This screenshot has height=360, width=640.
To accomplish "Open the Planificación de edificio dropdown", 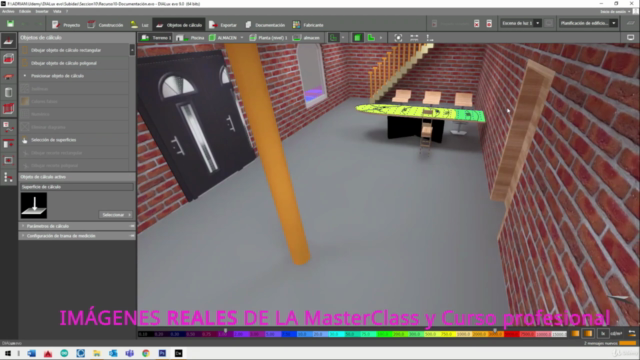I will 588,23.
